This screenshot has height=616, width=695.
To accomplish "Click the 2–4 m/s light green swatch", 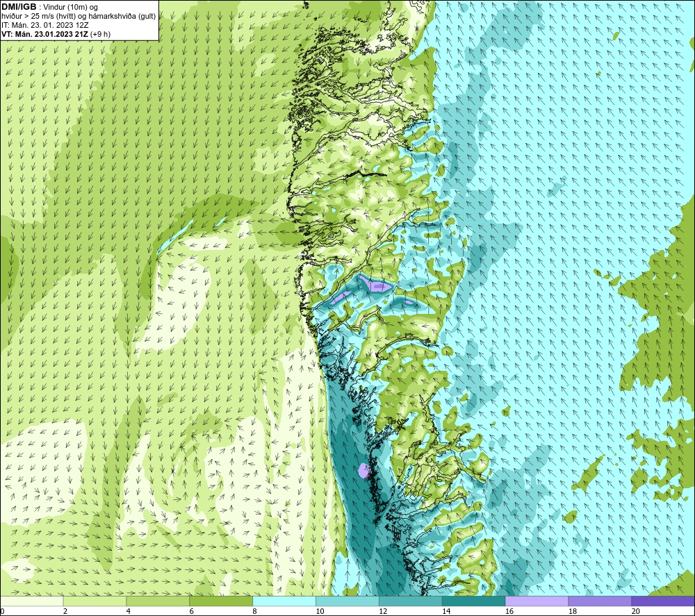I will pos(95,601).
